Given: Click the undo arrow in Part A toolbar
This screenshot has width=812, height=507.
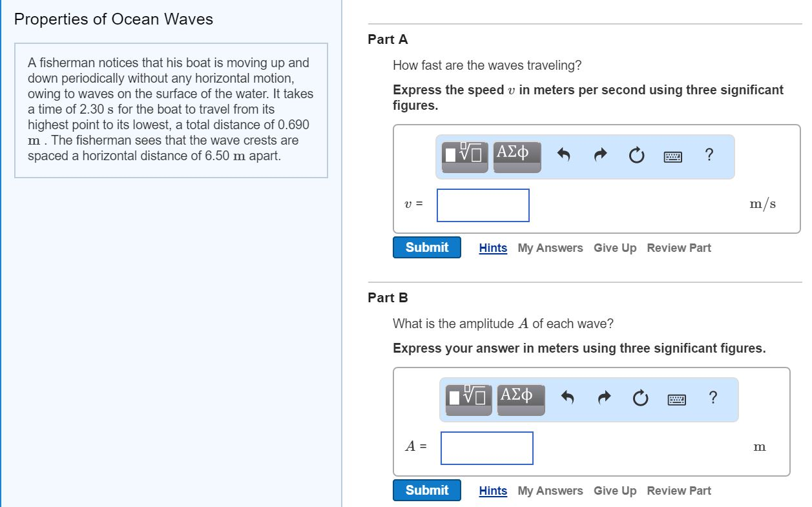Looking at the screenshot, I should [x=563, y=155].
